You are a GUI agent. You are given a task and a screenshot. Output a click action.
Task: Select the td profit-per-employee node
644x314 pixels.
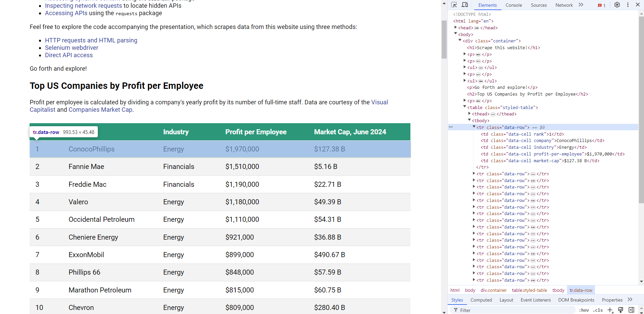552,154
